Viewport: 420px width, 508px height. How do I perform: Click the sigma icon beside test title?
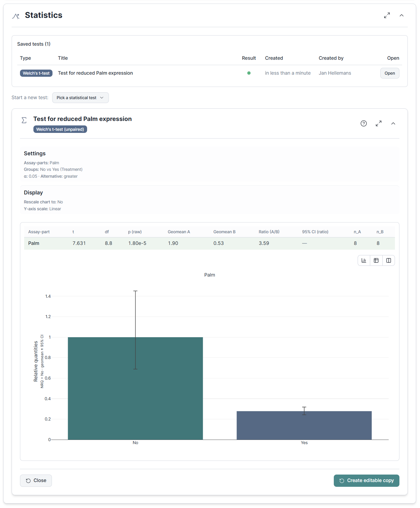tap(24, 120)
